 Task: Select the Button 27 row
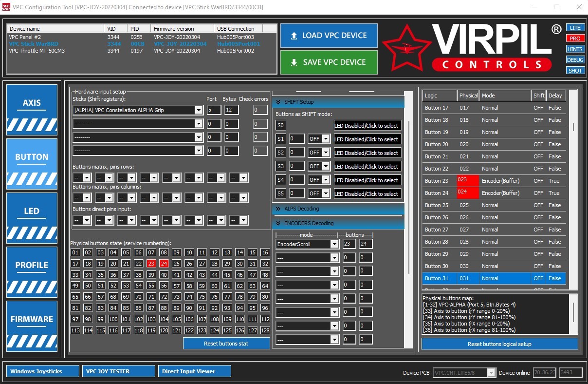[x=494, y=230]
